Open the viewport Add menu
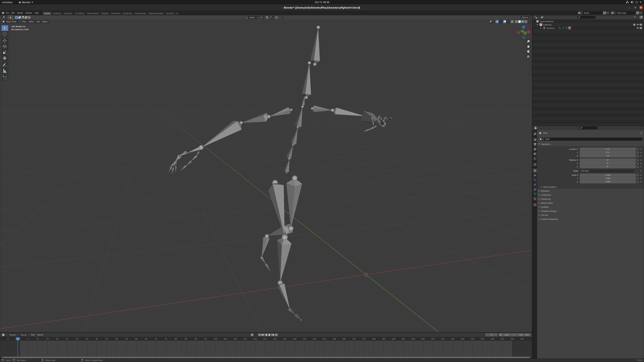This screenshot has width=644, height=362. (x=38, y=22)
